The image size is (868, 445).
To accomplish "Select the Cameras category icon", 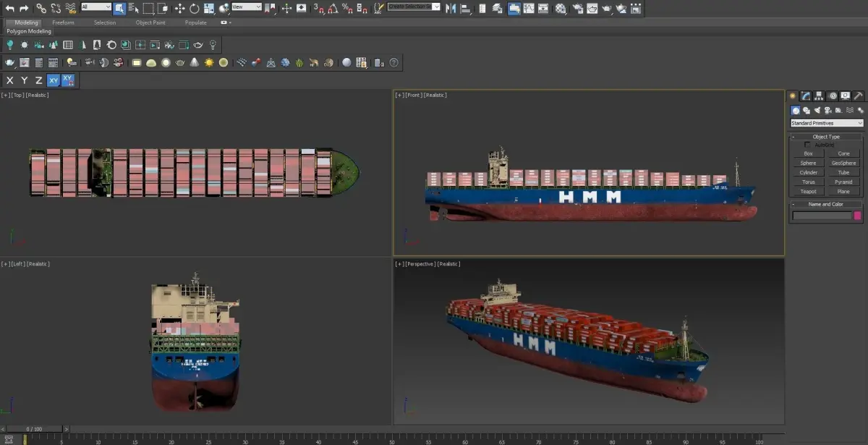I will 827,110.
